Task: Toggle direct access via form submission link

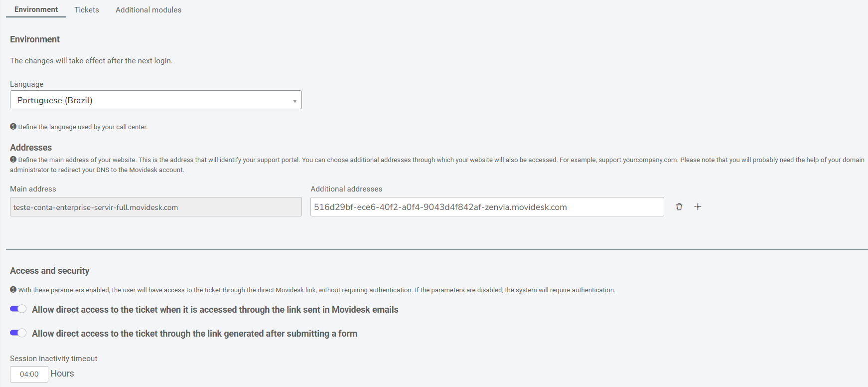Action: [x=18, y=333]
